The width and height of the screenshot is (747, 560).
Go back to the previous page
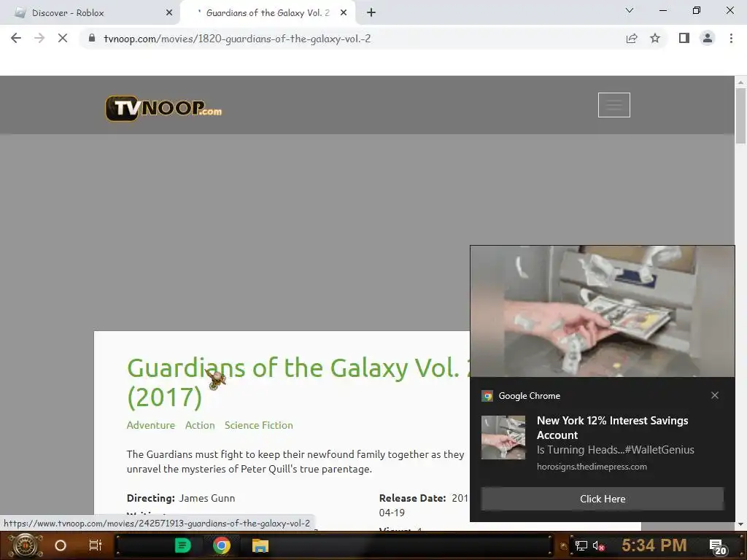16,38
